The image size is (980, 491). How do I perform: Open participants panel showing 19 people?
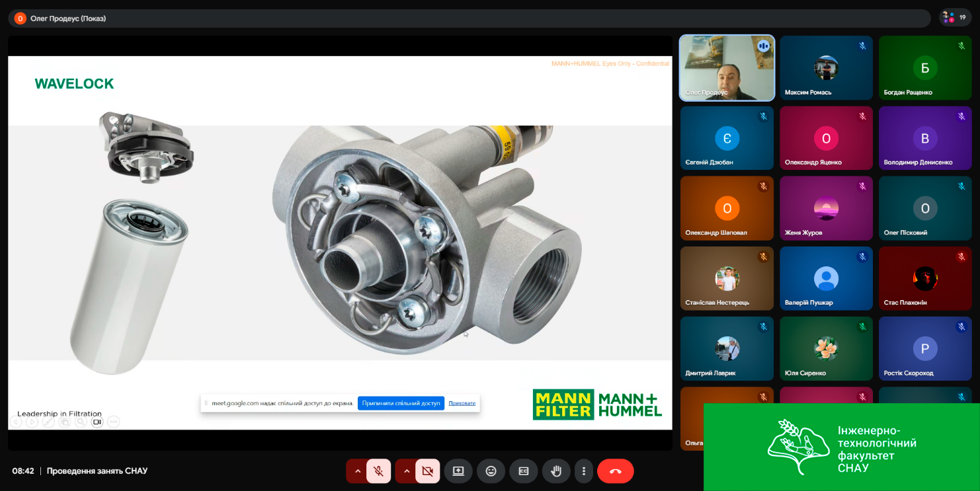(956, 18)
